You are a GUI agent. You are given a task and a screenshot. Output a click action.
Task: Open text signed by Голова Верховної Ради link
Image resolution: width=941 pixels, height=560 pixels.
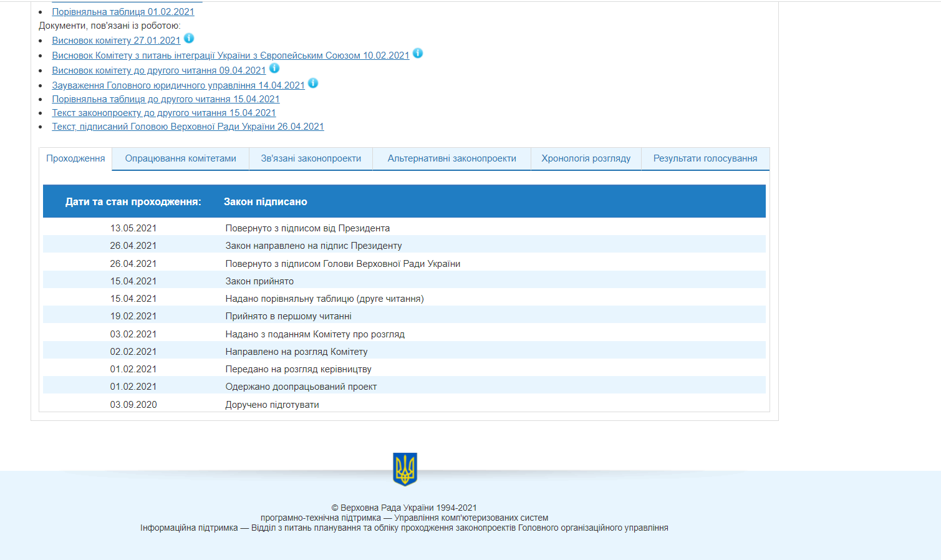[188, 127]
